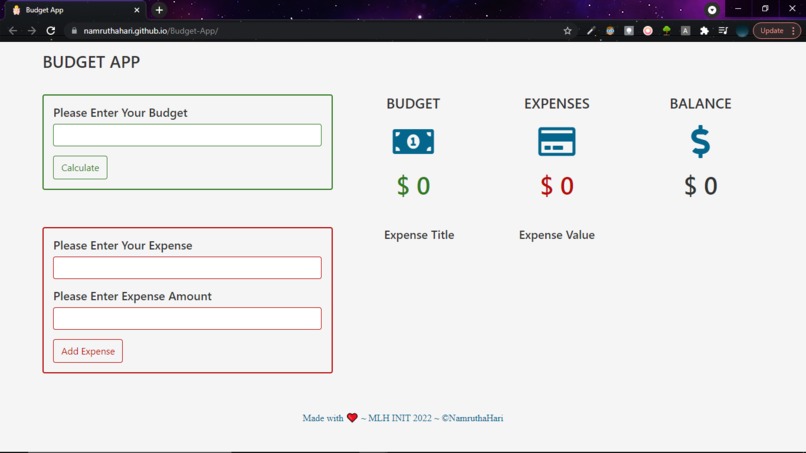Open the Extensions puzzle piece menu
Screen dimensions: 806x453
[704, 31]
